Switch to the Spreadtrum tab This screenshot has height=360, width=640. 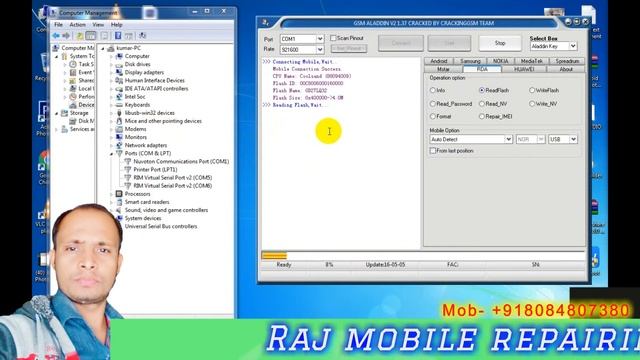click(567, 61)
